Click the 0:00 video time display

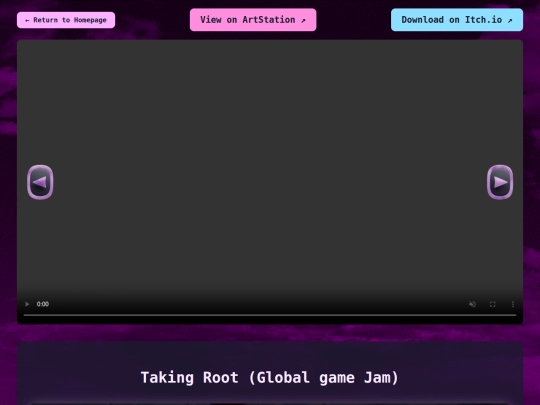(43, 304)
